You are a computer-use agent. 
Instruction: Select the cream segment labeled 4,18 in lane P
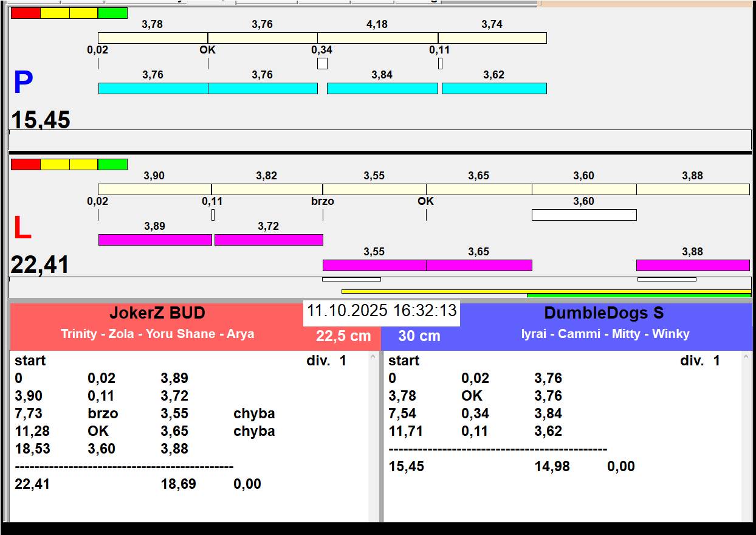(377, 38)
